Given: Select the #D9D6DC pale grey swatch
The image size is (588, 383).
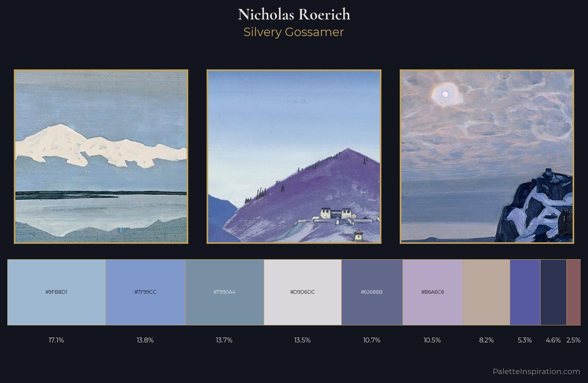Looking at the screenshot, I should (303, 292).
